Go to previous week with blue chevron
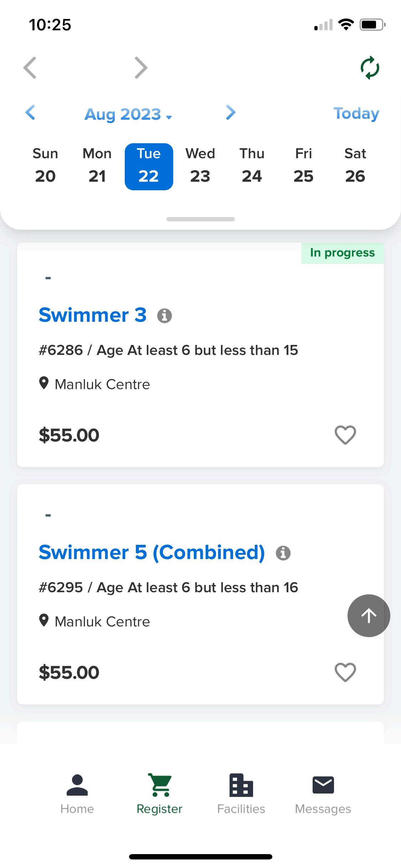 31,113
